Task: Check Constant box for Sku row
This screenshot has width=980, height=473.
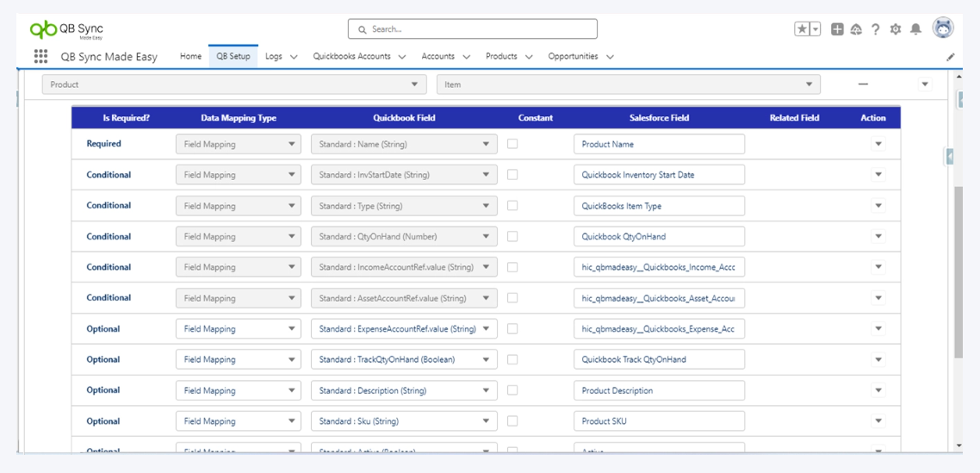Action: pos(512,421)
